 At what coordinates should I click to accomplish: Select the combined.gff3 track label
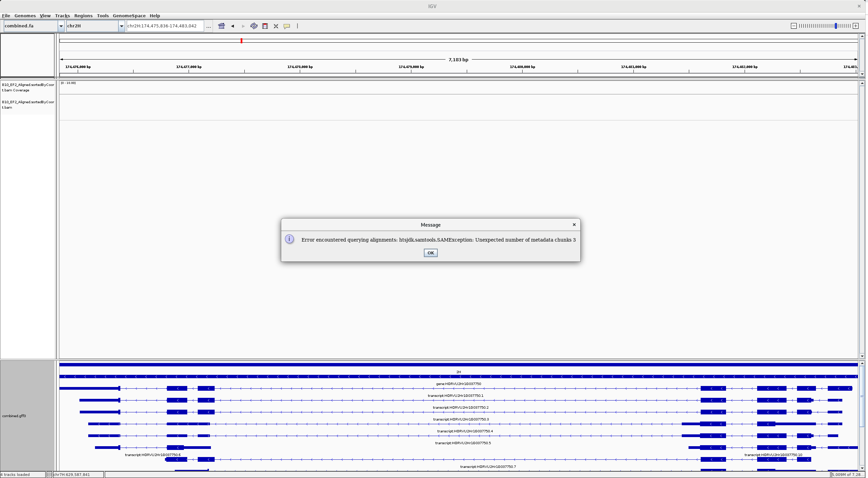14,416
